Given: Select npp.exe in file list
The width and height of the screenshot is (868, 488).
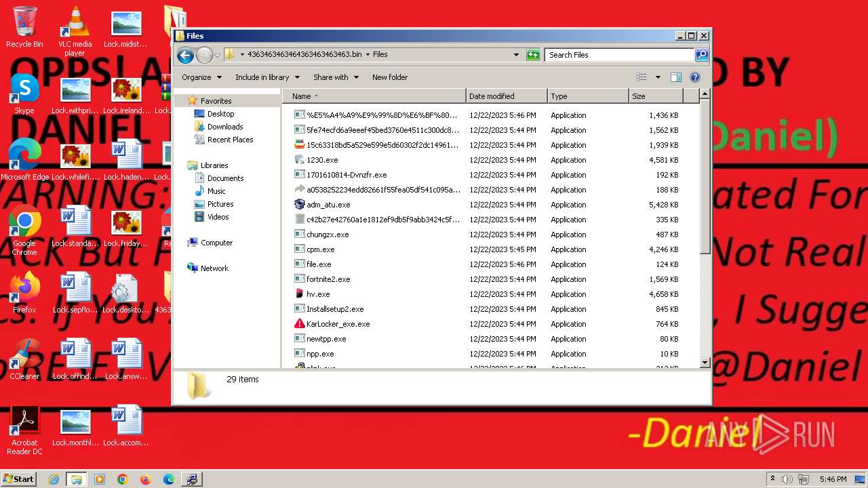Looking at the screenshot, I should point(320,354).
